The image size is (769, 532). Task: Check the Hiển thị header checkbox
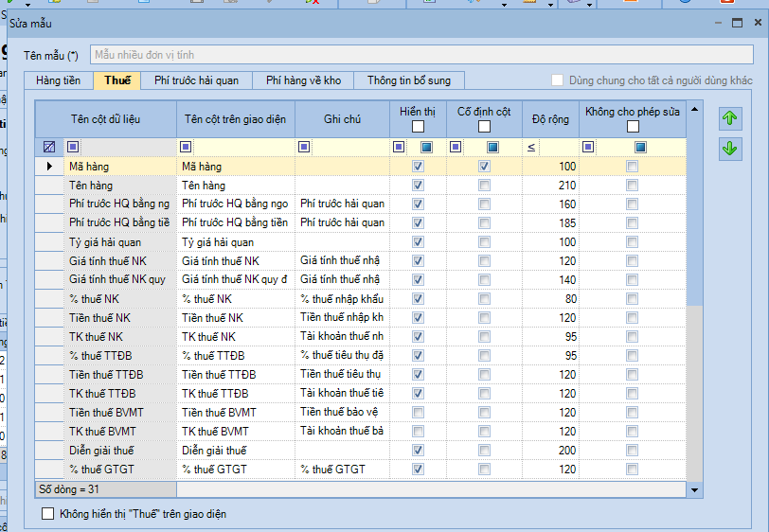[x=418, y=127]
